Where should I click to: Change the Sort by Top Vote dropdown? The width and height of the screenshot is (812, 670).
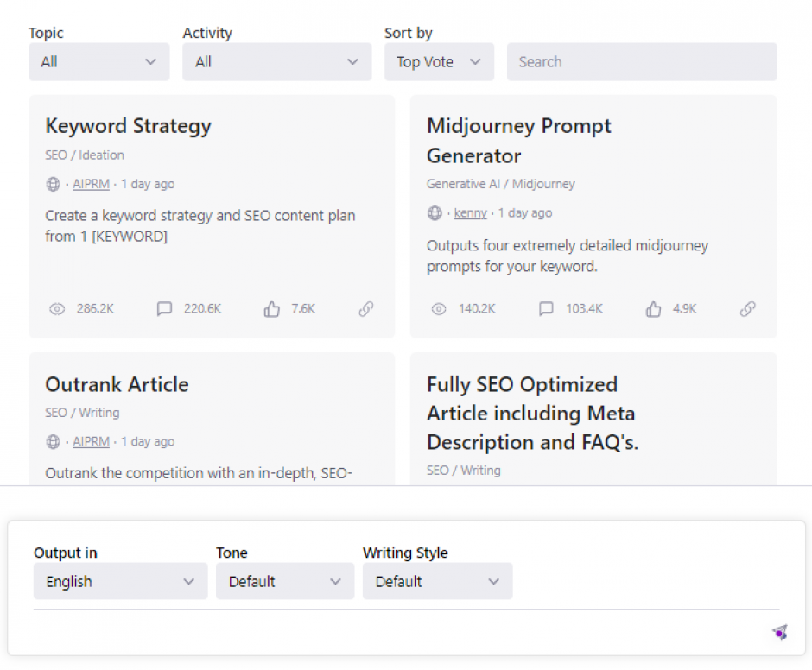pyautogui.click(x=439, y=61)
